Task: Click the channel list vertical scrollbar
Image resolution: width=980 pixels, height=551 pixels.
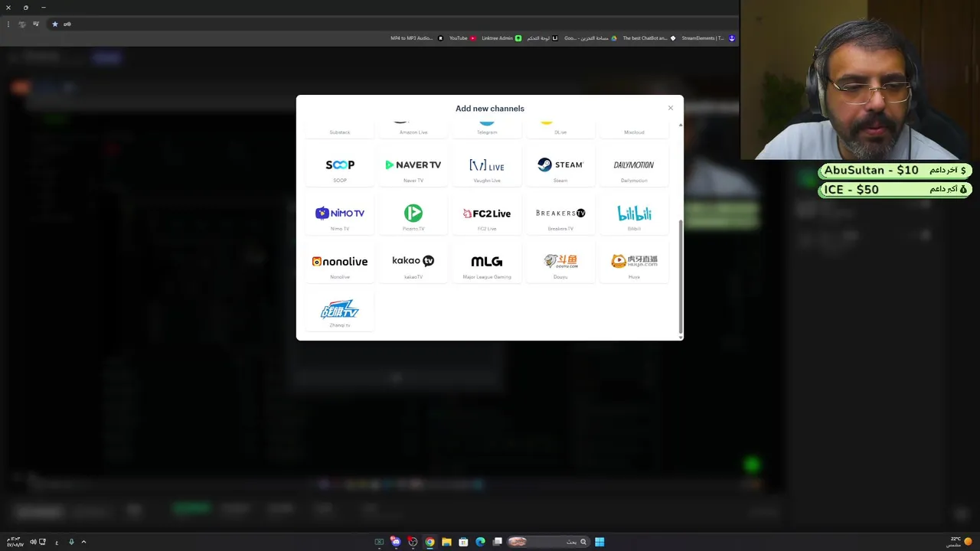Action: pyautogui.click(x=681, y=276)
